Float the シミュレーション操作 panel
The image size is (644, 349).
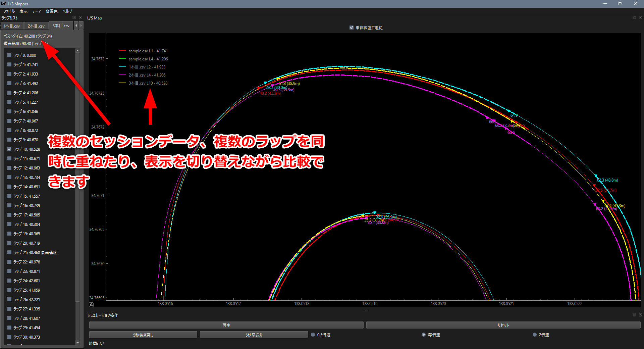634,315
